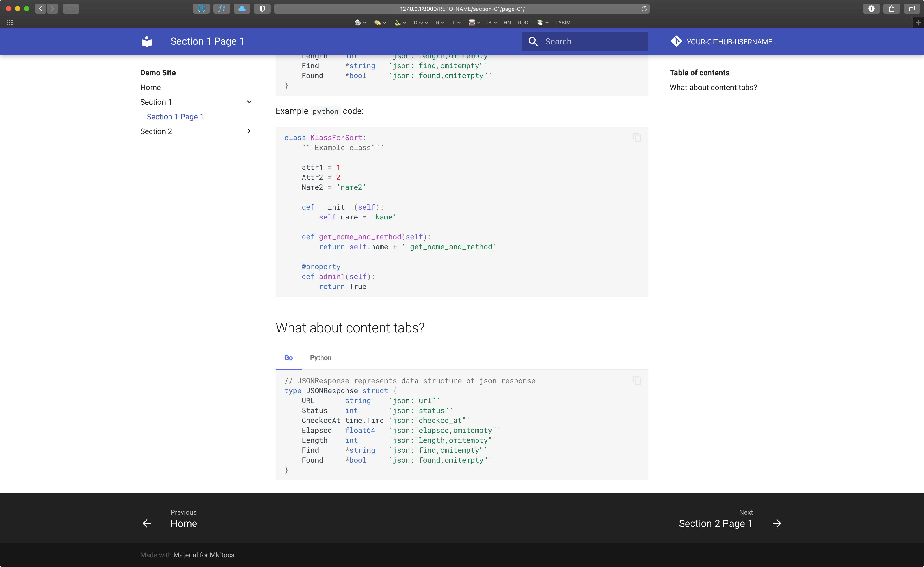This screenshot has height=567, width=924.
Task: Open the Share button in Safari
Action: [891, 8]
